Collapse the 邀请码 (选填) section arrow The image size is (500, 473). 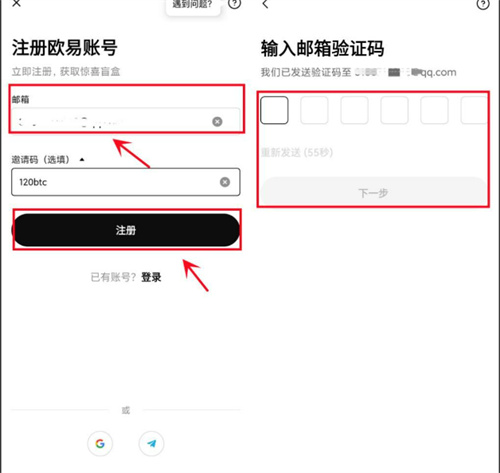coord(82,160)
